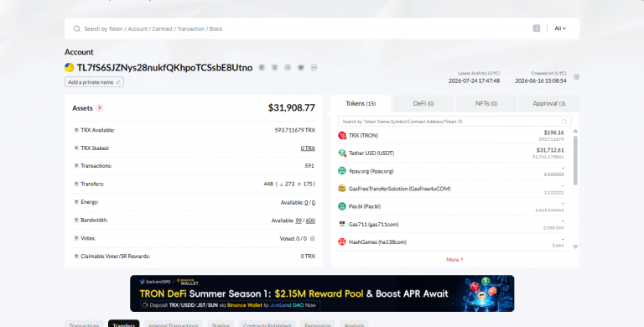Open the Staking tab

[221, 324]
